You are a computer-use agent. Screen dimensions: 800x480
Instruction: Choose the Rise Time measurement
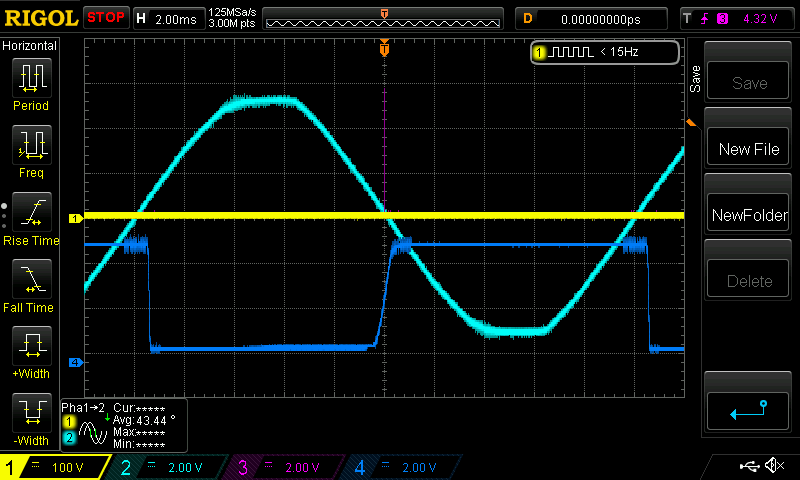click(31, 217)
